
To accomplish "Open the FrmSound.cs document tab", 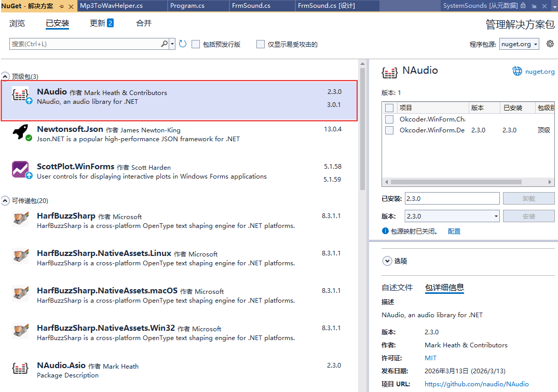I will (x=262, y=6).
